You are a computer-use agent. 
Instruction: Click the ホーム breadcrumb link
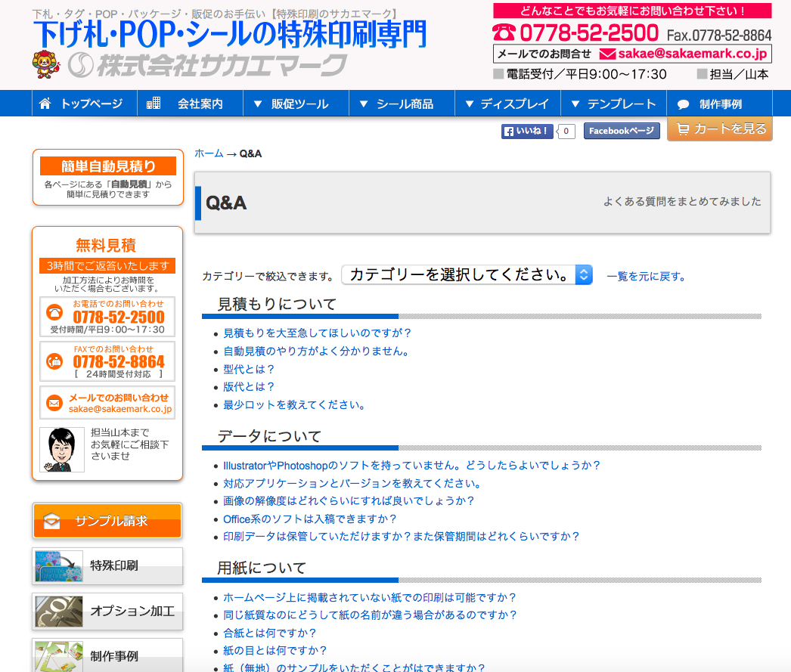[209, 153]
